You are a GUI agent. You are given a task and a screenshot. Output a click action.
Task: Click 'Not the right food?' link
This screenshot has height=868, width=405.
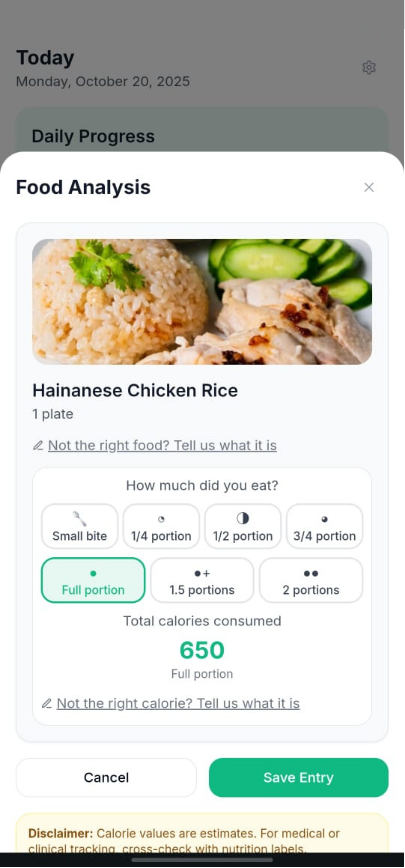point(162,445)
